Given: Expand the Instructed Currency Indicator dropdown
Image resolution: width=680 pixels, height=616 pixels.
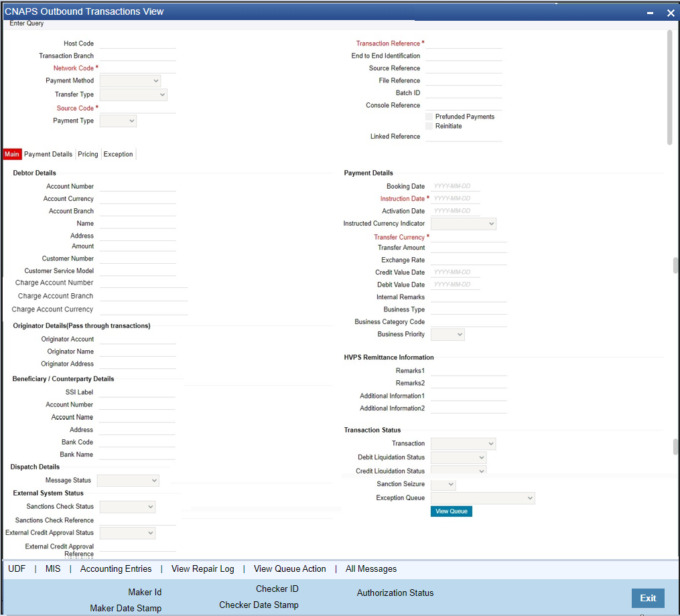Looking at the screenshot, I should (463, 224).
